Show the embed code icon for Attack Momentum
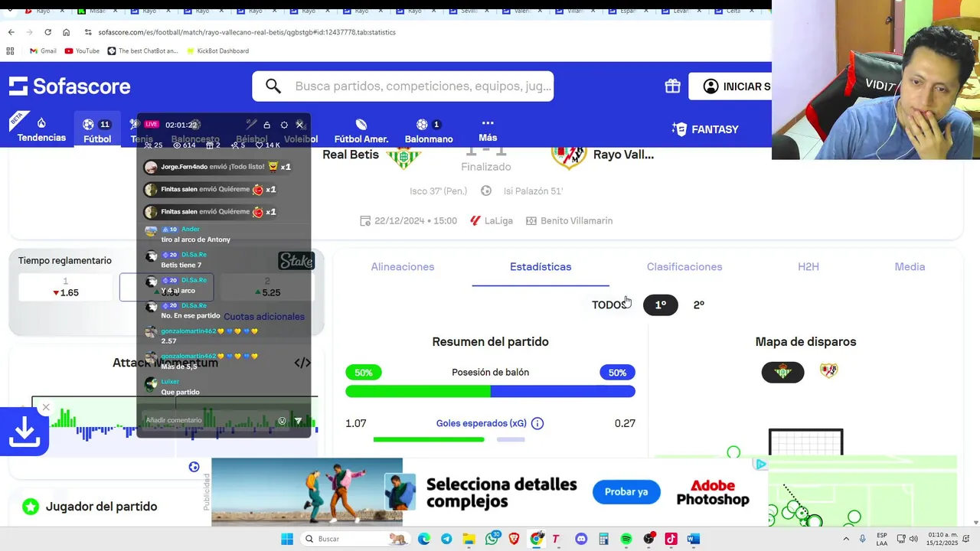The width and height of the screenshot is (980, 551). [302, 363]
